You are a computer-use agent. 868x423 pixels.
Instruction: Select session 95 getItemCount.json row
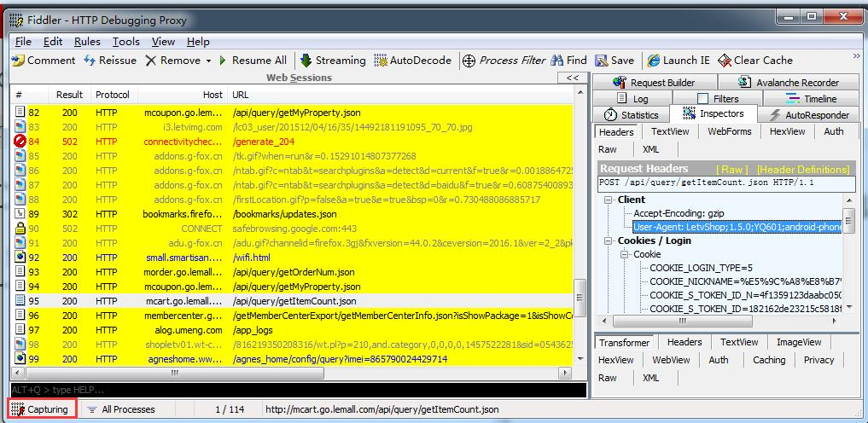[292, 301]
